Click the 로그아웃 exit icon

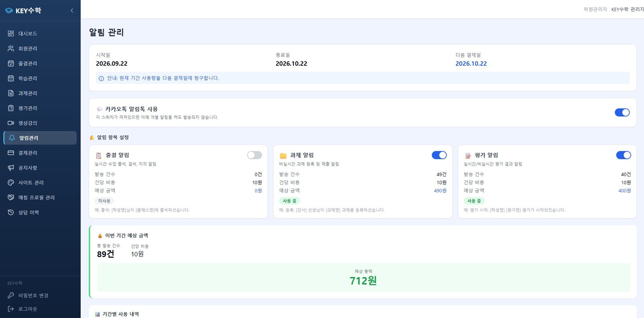pyautogui.click(x=11, y=309)
